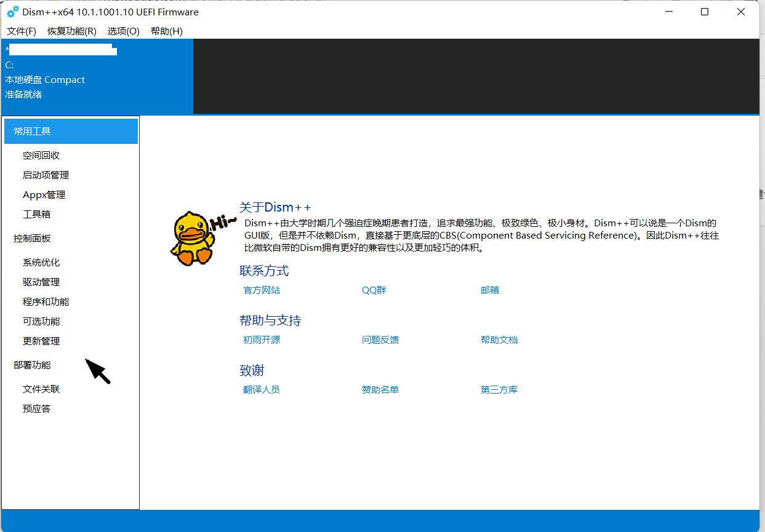Open 系统优化 settings
The height and width of the screenshot is (532, 765).
click(x=41, y=262)
